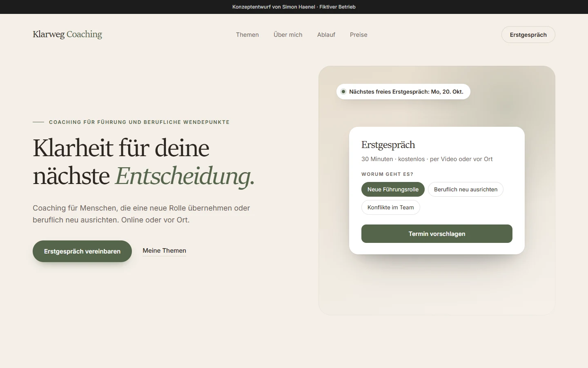Open the Über mich nav item
The height and width of the screenshot is (368, 588).
pos(288,35)
